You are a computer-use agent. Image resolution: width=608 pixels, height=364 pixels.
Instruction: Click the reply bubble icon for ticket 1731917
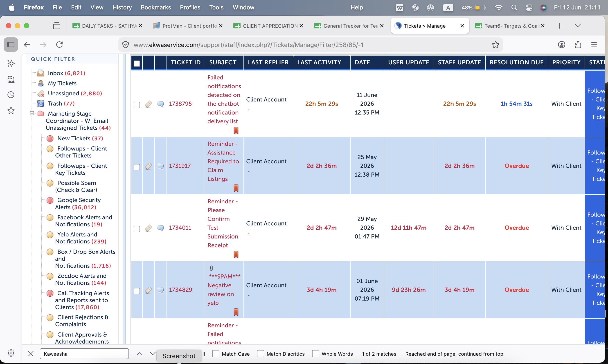pos(161,166)
